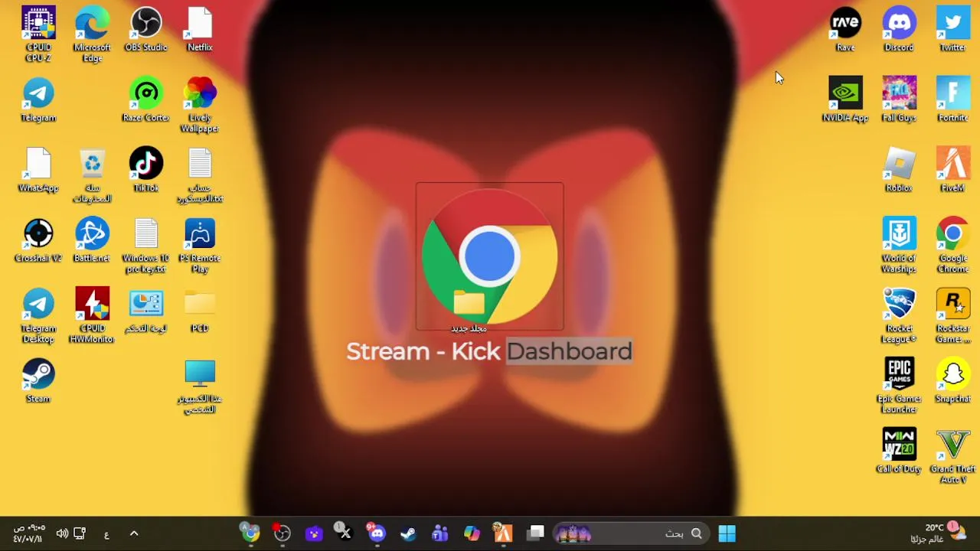Open PS Remote Play shortcut

pos(200,246)
